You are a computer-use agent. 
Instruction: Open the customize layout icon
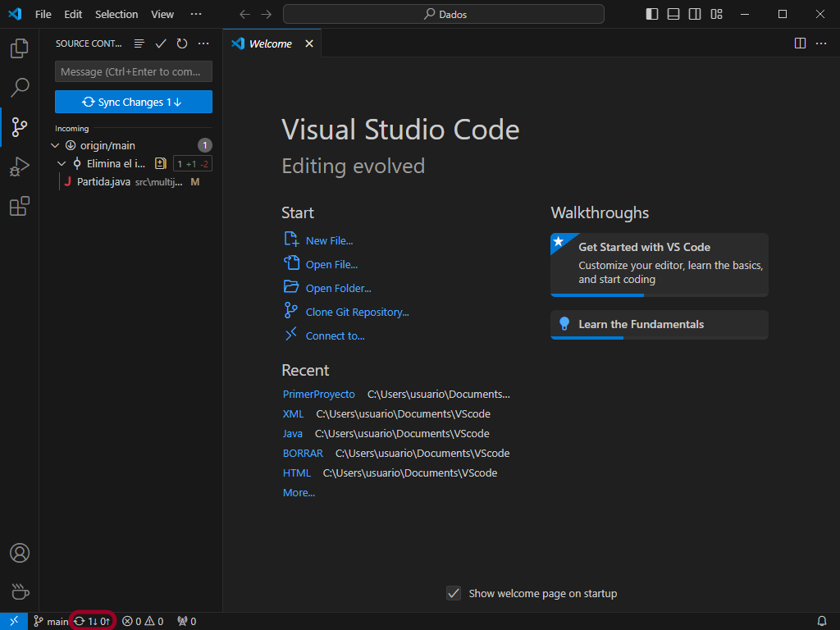pyautogui.click(x=716, y=15)
